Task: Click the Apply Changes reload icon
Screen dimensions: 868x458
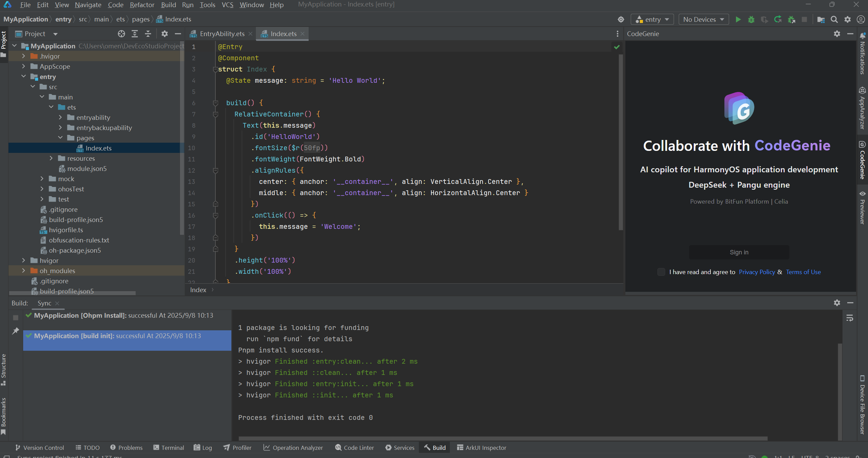Action: pyautogui.click(x=778, y=19)
